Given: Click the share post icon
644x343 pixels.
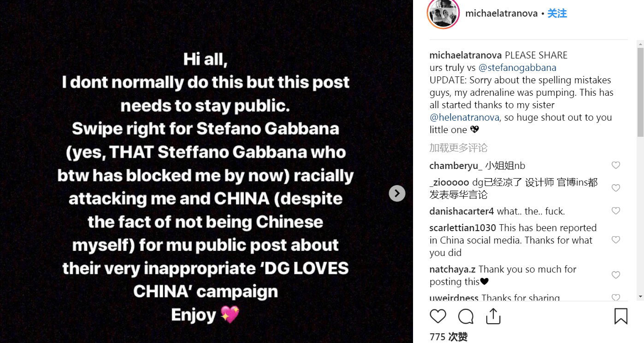Looking at the screenshot, I should [x=493, y=316].
